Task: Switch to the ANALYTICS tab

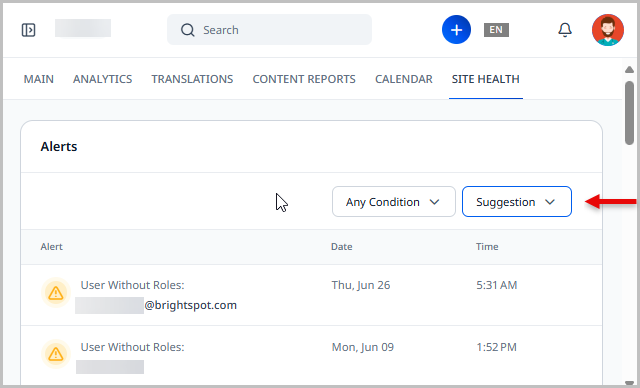Action: [102, 79]
